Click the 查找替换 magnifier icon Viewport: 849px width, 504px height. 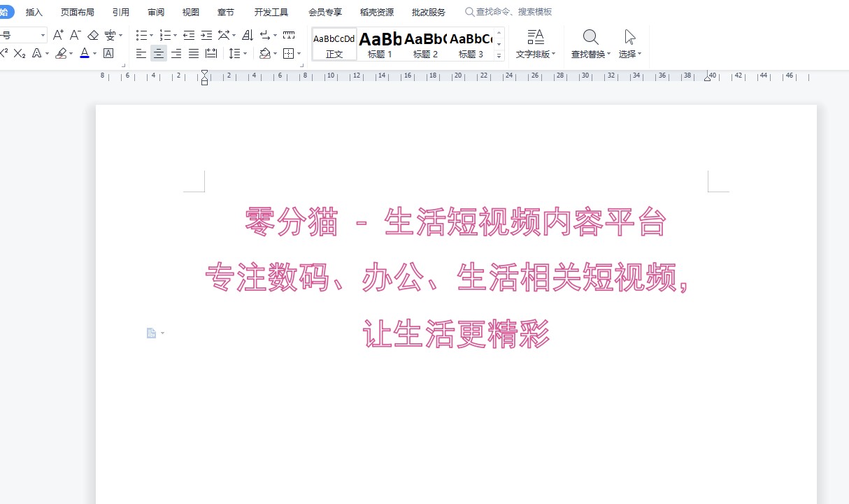pyautogui.click(x=590, y=36)
